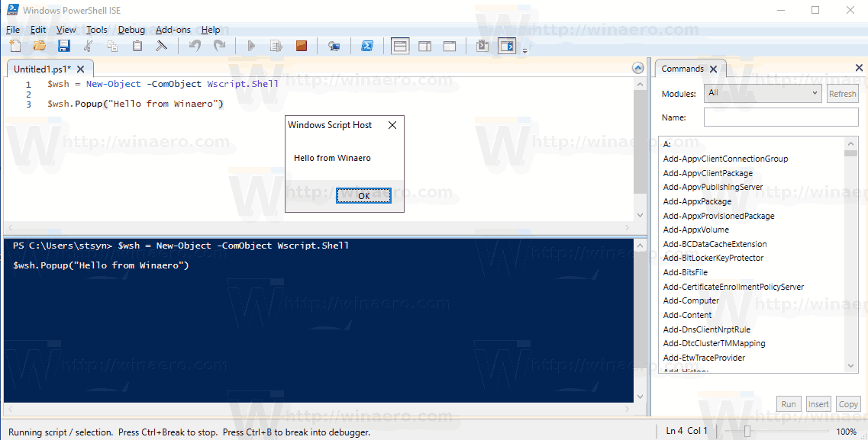The height and width of the screenshot is (440, 868).
Task: Select Add-AppvClientConnectionGroup command
Action: click(725, 159)
